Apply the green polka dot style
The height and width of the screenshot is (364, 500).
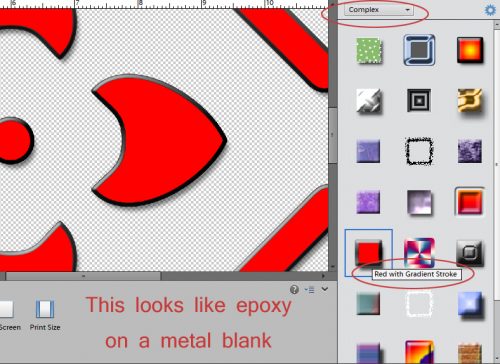pos(369,51)
